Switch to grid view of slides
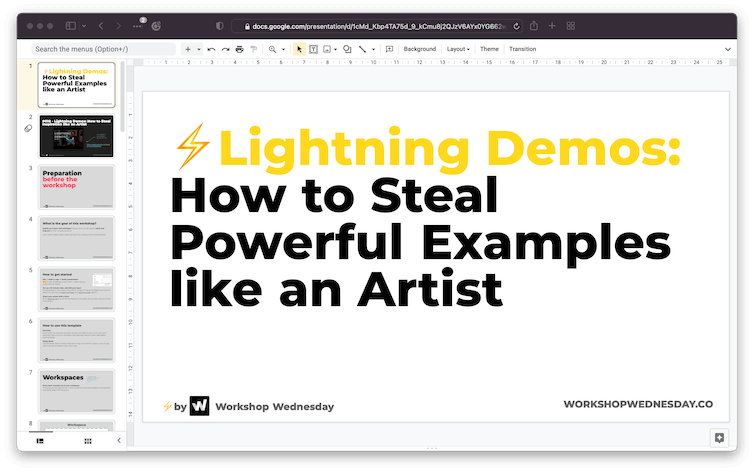 87,440
